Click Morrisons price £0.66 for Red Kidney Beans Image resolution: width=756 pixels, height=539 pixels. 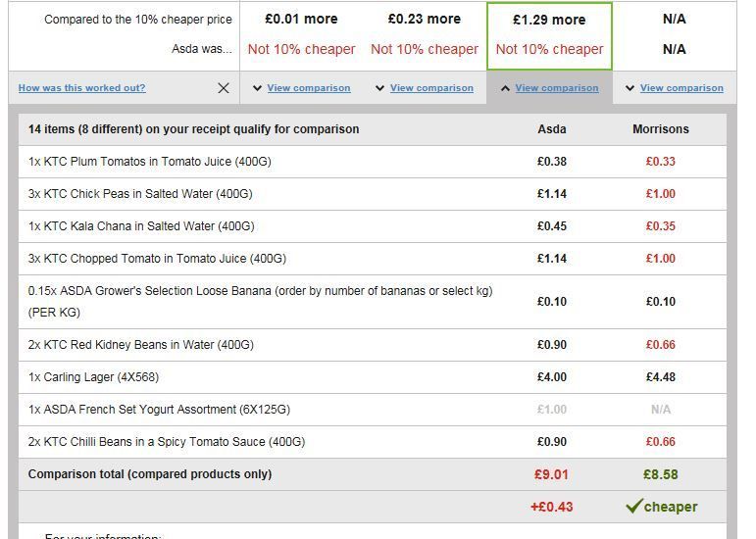pos(661,345)
